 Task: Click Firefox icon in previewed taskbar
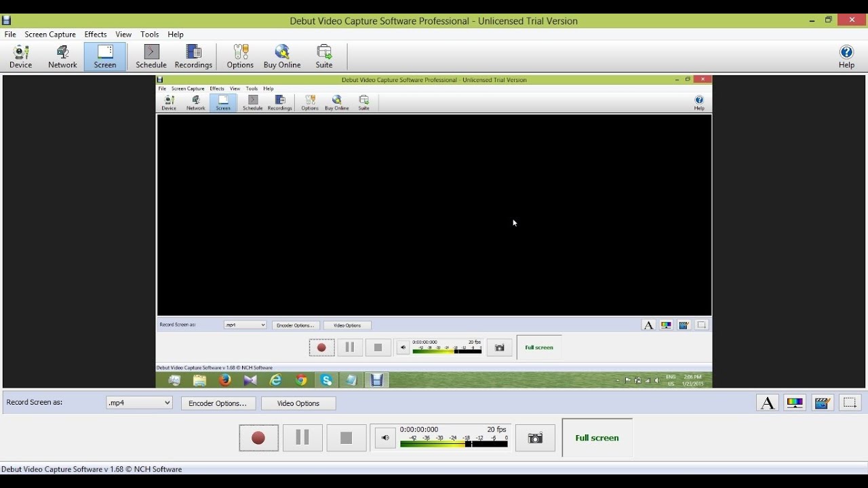tap(225, 380)
